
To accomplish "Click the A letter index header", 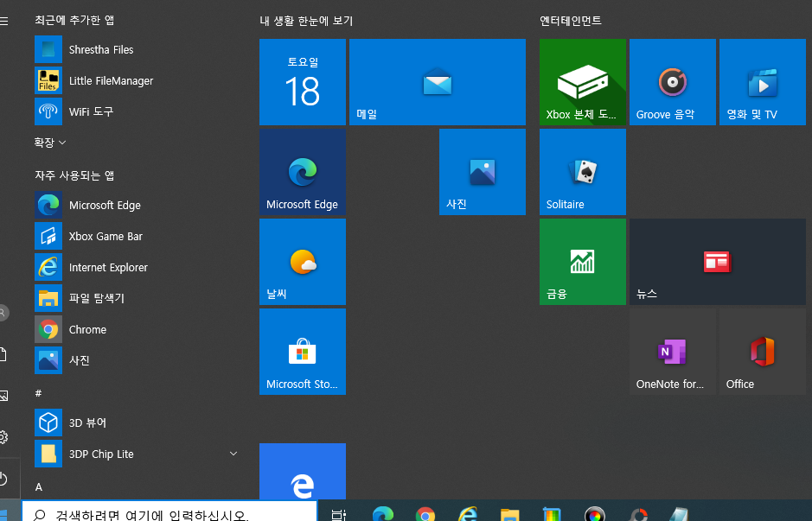I will [39, 486].
